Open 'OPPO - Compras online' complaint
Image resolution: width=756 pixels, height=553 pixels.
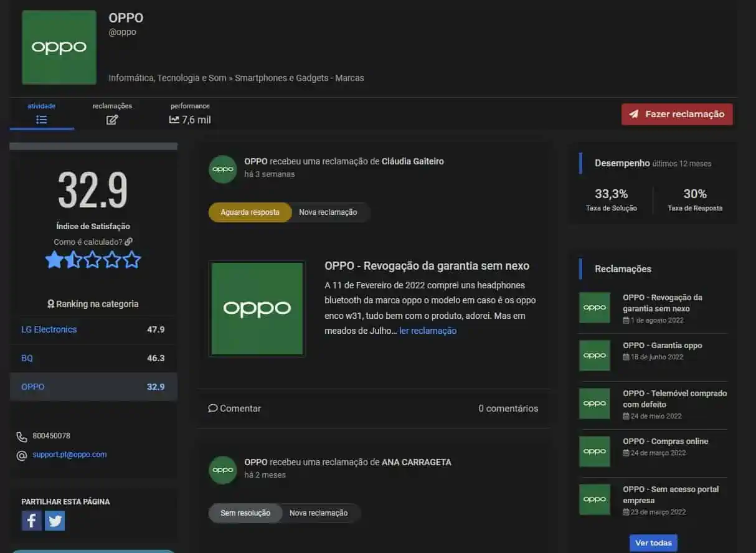665,441
